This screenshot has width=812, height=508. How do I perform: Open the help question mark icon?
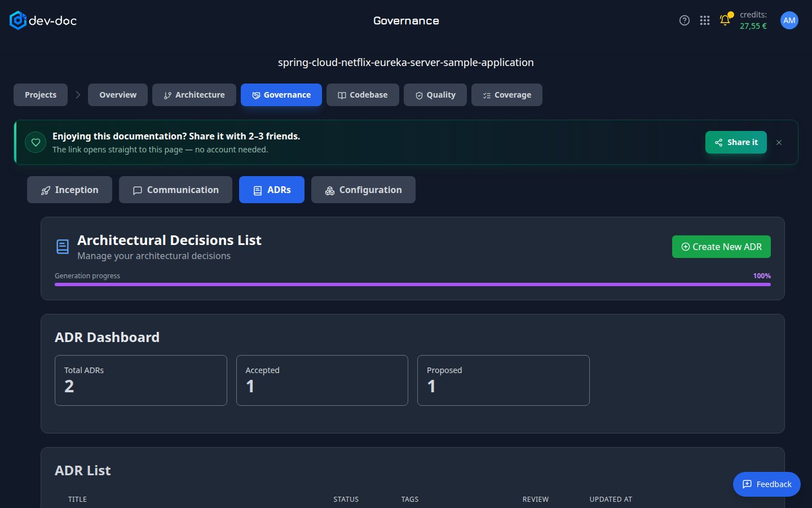[685, 20]
